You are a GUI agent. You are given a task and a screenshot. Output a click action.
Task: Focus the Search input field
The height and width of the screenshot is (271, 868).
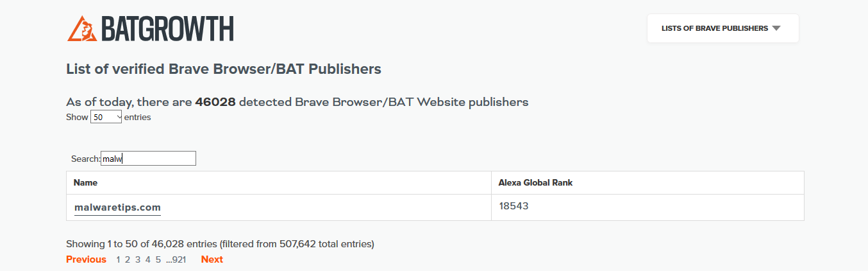click(148, 159)
